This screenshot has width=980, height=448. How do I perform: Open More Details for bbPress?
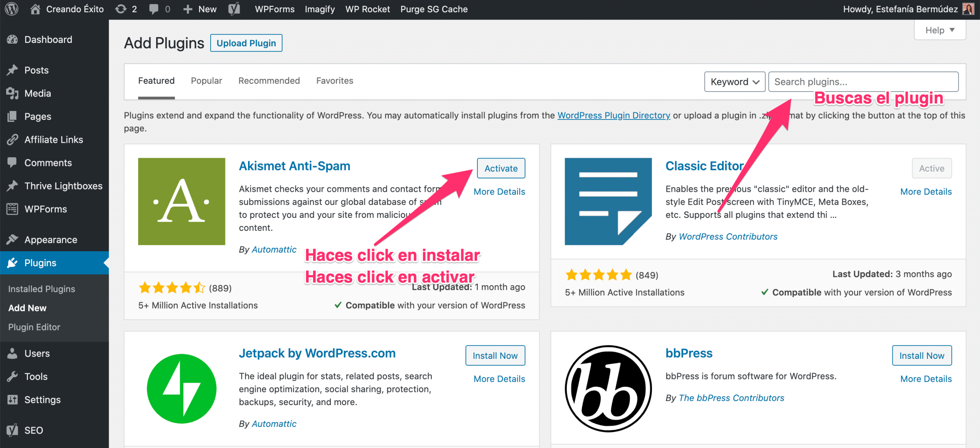click(926, 379)
